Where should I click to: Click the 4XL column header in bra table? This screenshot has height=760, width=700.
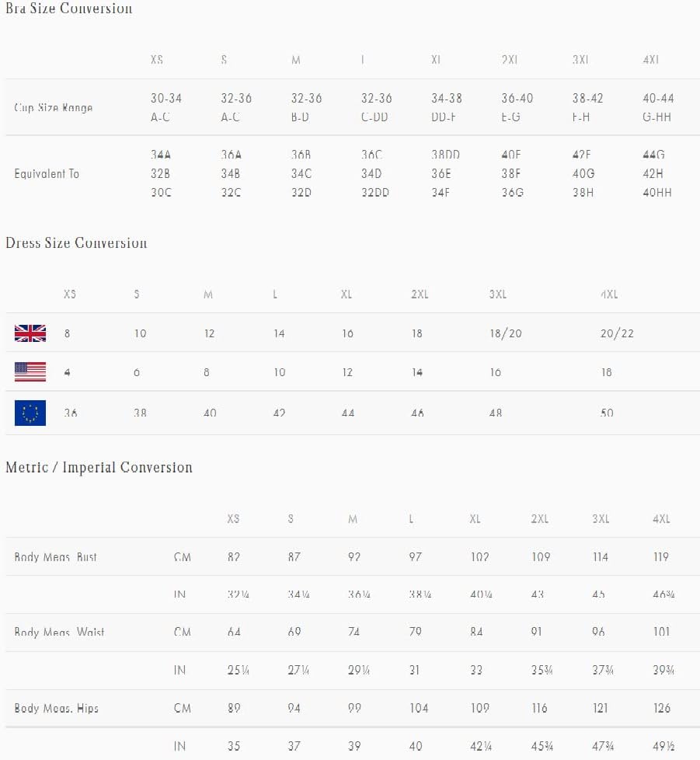650,60
